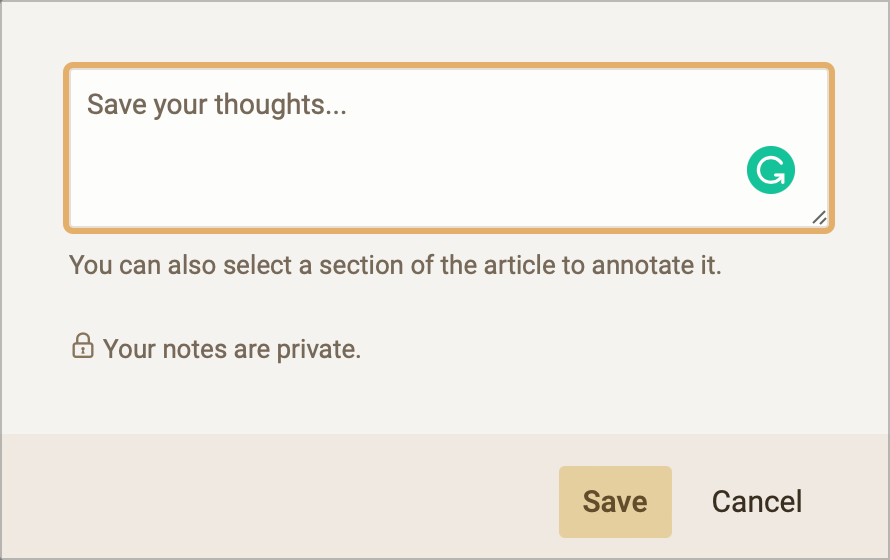Image resolution: width=890 pixels, height=560 pixels.
Task: Click the annotate-a-section hint text
Action: pyautogui.click(x=395, y=265)
